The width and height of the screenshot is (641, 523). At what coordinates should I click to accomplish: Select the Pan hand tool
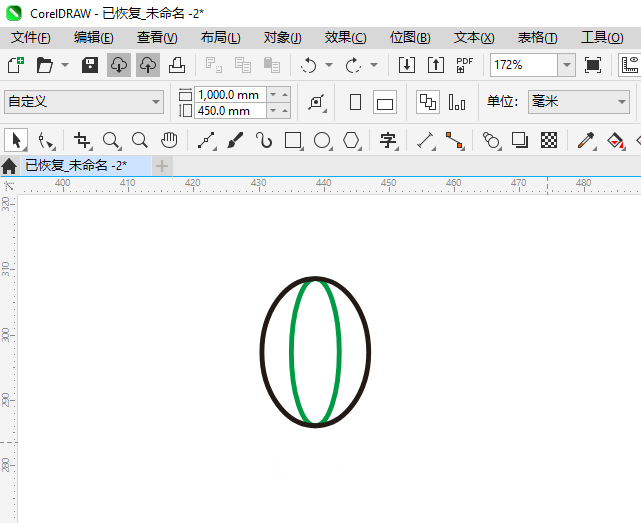pos(169,140)
